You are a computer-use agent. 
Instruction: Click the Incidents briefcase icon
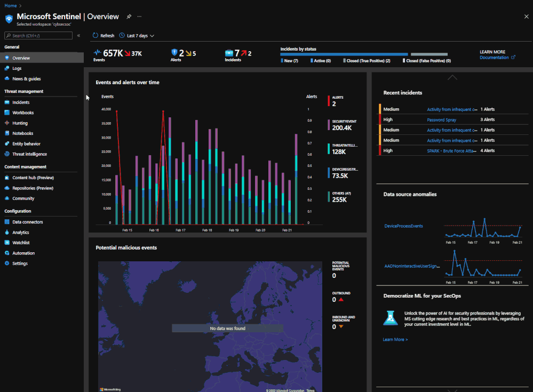click(x=229, y=53)
